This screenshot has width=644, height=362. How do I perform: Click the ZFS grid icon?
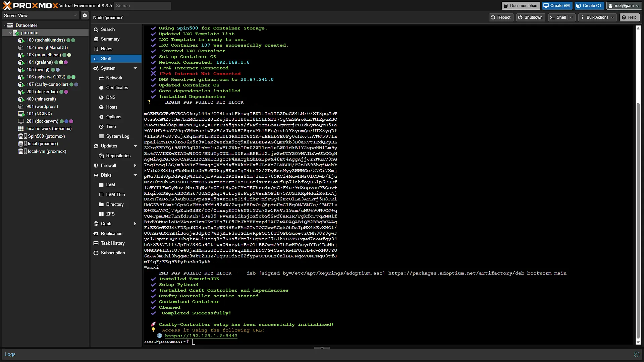[x=101, y=214]
